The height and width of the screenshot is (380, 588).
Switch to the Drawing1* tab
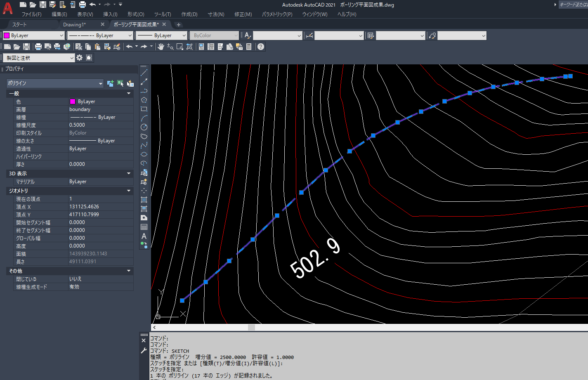(x=75, y=24)
